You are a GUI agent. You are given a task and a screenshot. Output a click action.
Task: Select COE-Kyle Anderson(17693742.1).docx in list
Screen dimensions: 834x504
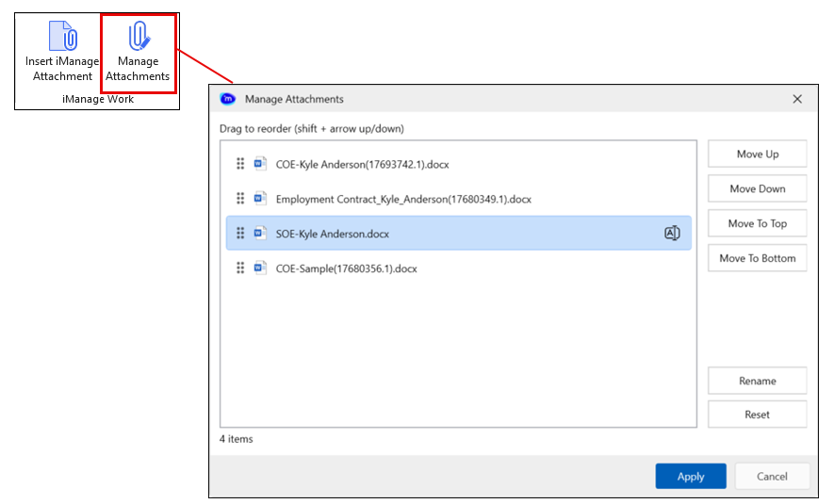click(362, 164)
